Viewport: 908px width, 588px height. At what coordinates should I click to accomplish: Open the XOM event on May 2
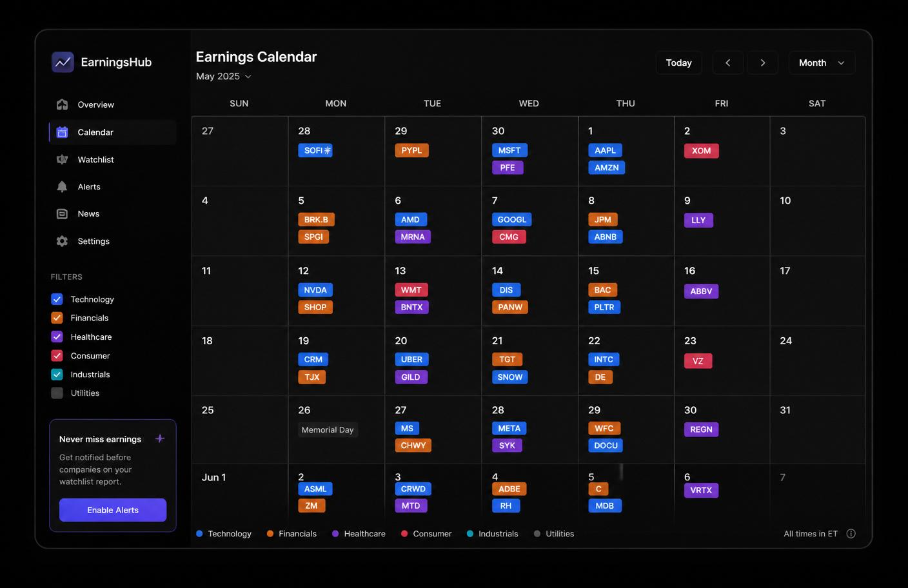[x=701, y=151]
